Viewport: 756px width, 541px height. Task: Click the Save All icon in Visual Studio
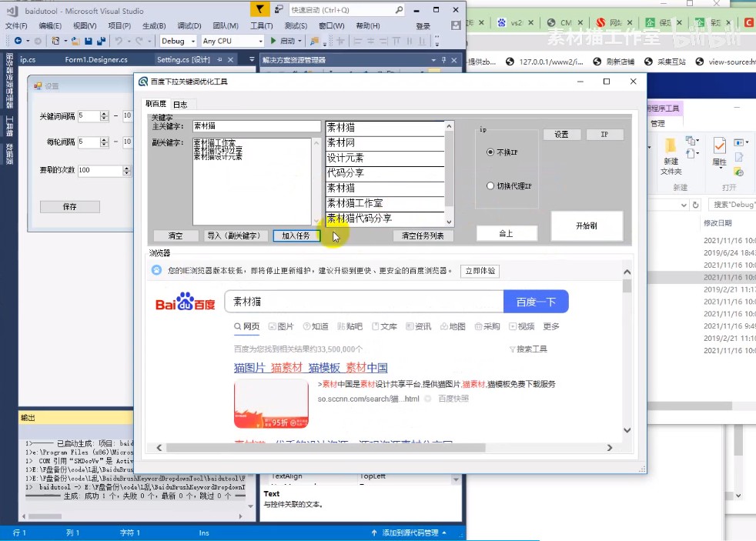[x=102, y=41]
